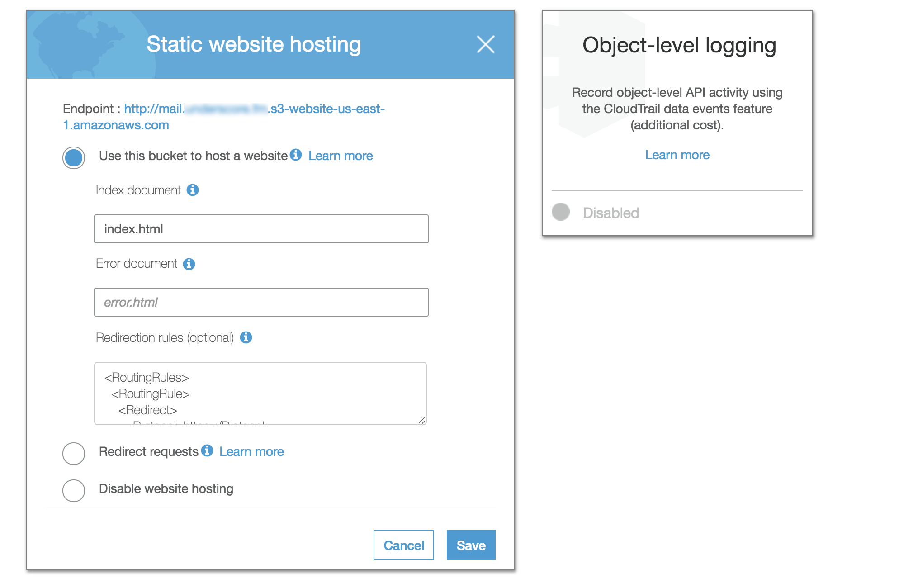Viewport: 899px width, 588px height.
Task: Click the Redirection rules info icon
Action: point(246,337)
